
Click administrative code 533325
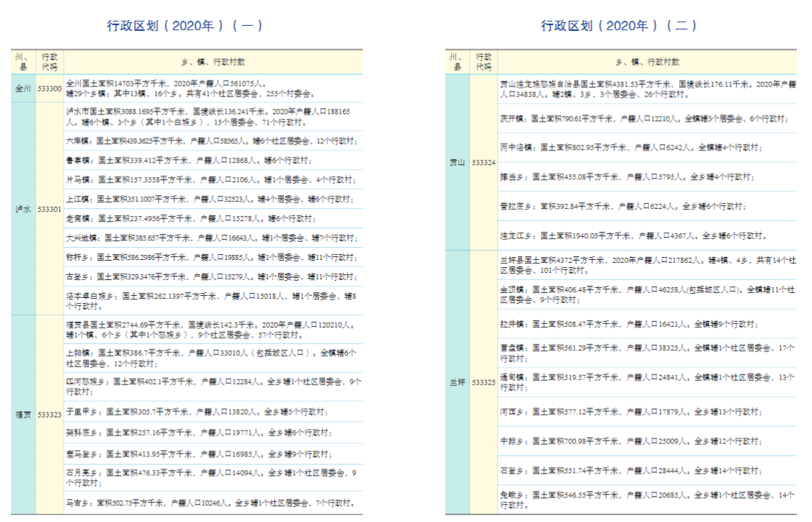tap(483, 382)
